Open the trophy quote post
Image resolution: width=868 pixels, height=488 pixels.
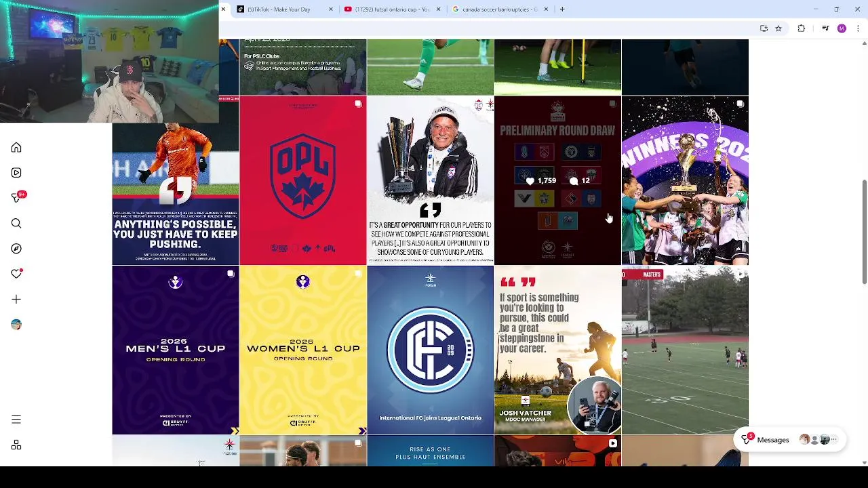(430, 180)
